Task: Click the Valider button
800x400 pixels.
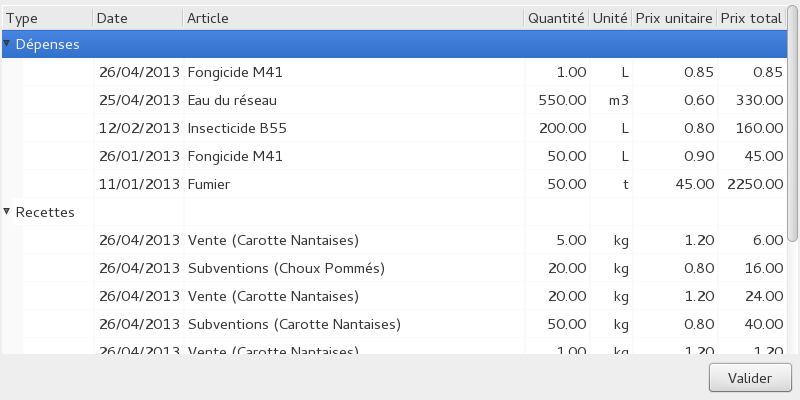Action: tap(749, 379)
